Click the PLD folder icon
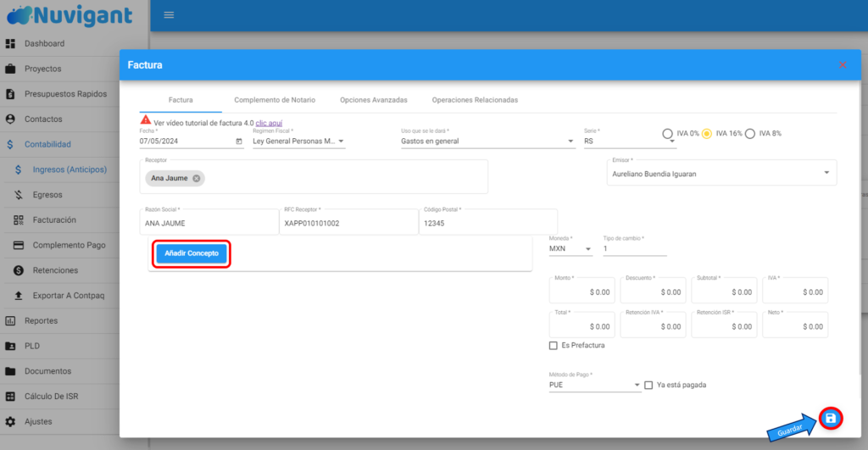 [x=10, y=346]
